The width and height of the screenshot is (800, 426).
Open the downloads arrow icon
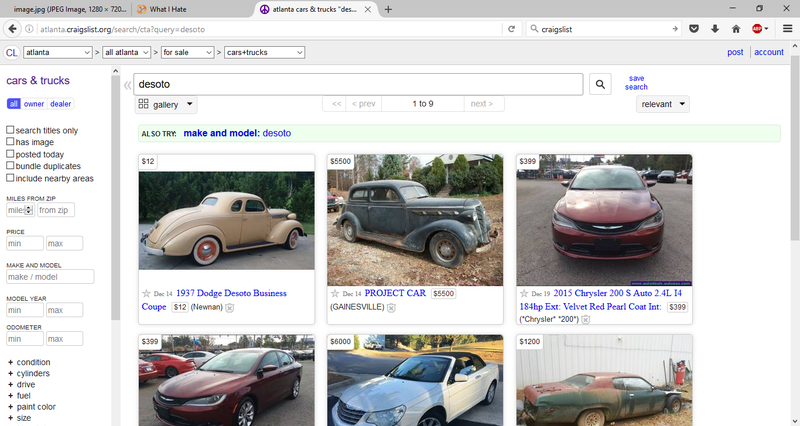click(x=715, y=29)
